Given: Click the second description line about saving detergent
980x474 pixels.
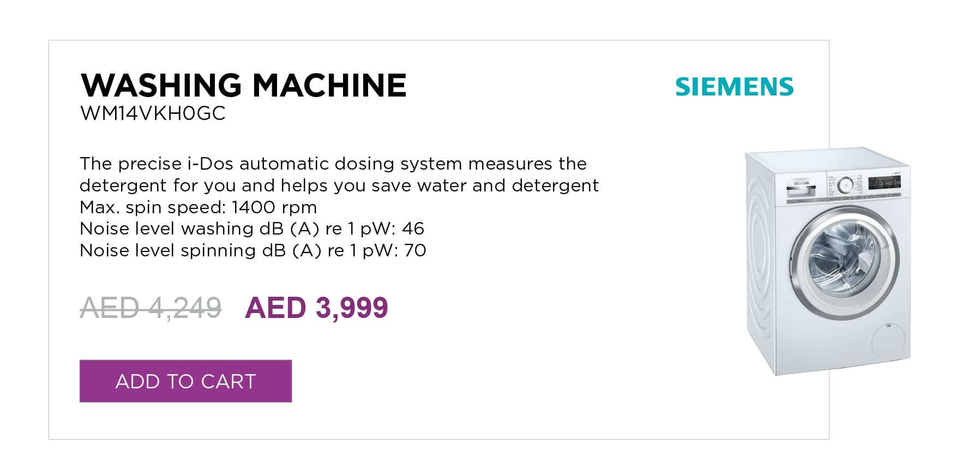Looking at the screenshot, I should pos(339,185).
